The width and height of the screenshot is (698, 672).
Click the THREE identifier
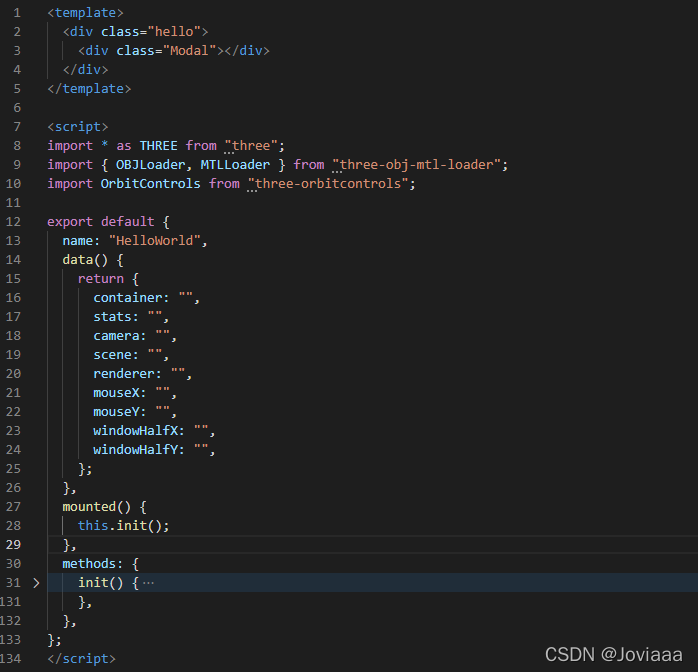(x=158, y=146)
